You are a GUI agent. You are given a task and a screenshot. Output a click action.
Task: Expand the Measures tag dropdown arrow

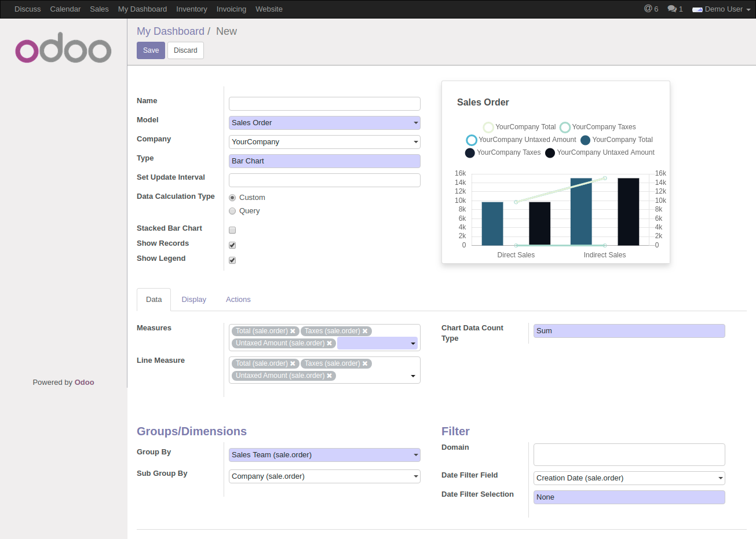coord(413,344)
